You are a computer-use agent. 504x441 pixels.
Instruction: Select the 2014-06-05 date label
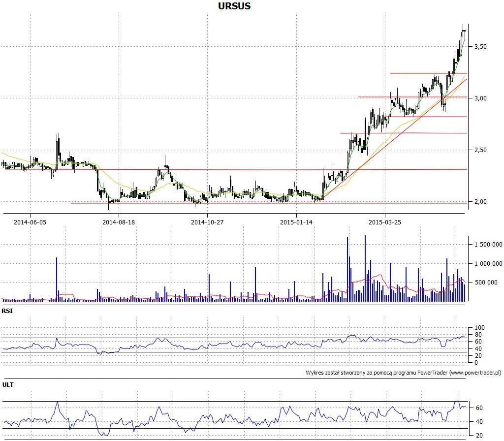click(x=30, y=222)
